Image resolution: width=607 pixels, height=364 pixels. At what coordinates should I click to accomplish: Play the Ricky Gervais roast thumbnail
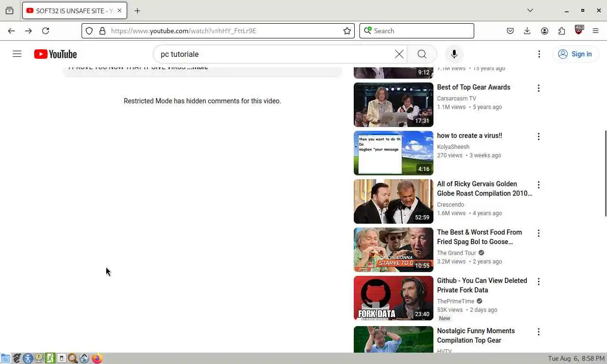(394, 201)
